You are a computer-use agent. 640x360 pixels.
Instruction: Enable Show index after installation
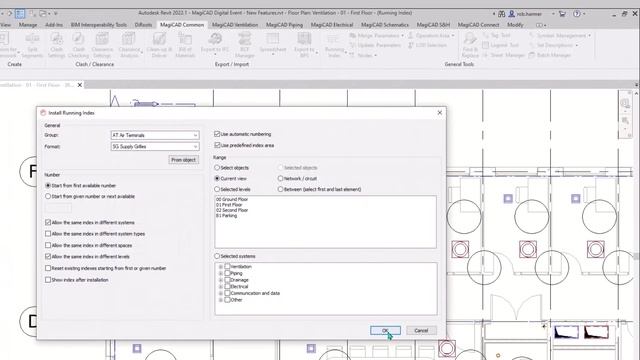[48, 280]
